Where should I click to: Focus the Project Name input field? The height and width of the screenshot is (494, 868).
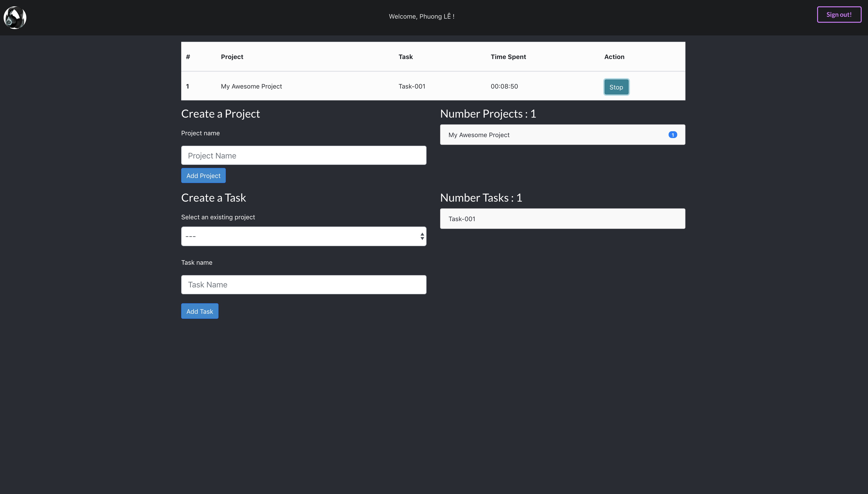click(x=303, y=155)
